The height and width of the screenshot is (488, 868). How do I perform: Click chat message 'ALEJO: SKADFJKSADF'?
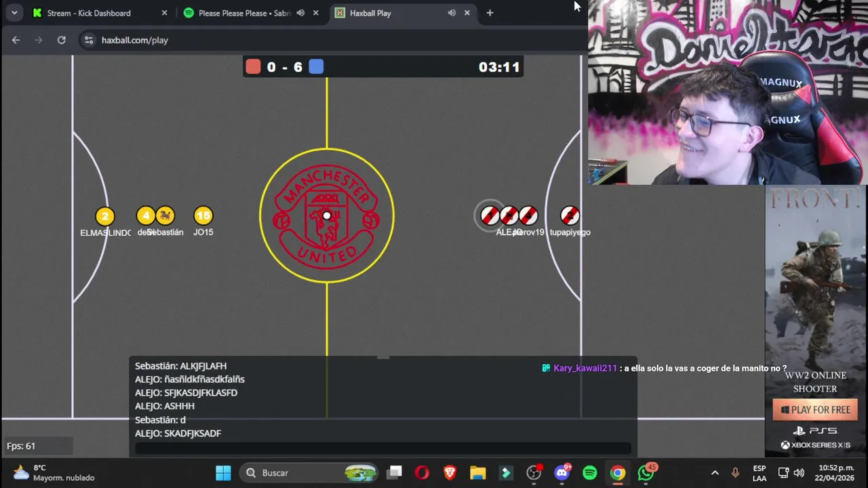click(x=178, y=433)
